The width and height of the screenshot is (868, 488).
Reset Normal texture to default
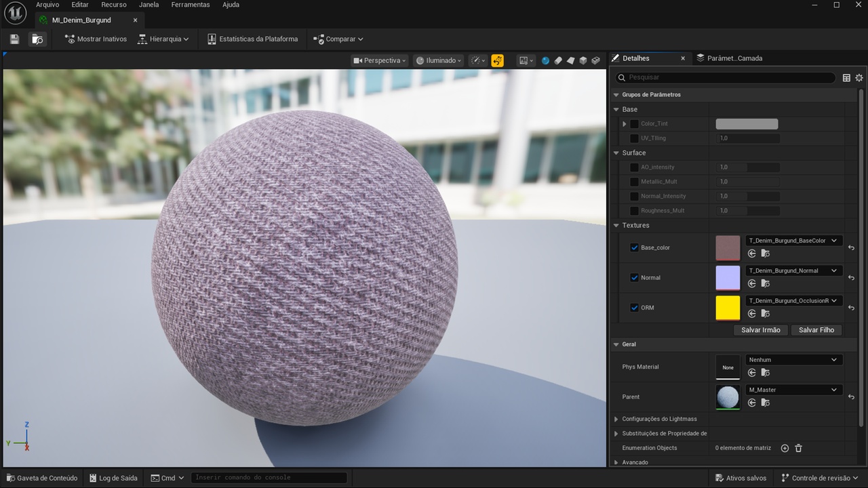(x=851, y=278)
